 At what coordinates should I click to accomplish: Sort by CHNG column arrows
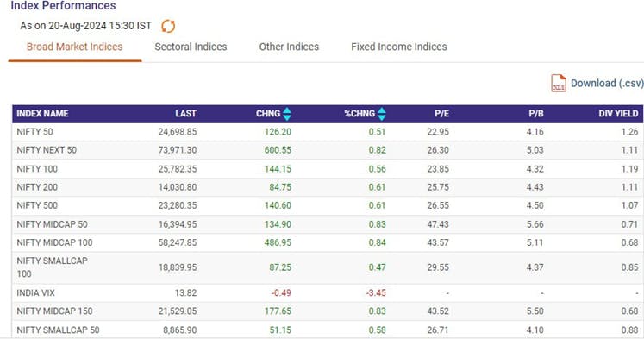[x=287, y=114]
